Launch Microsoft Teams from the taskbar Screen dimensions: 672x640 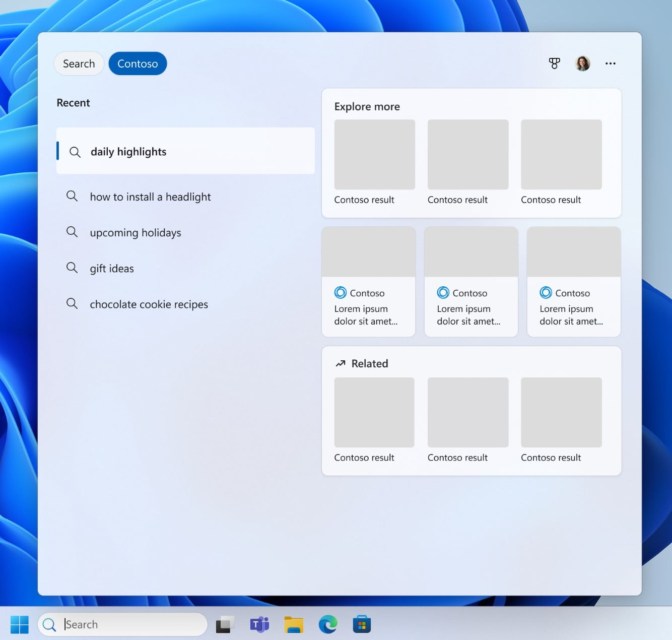pyautogui.click(x=259, y=624)
